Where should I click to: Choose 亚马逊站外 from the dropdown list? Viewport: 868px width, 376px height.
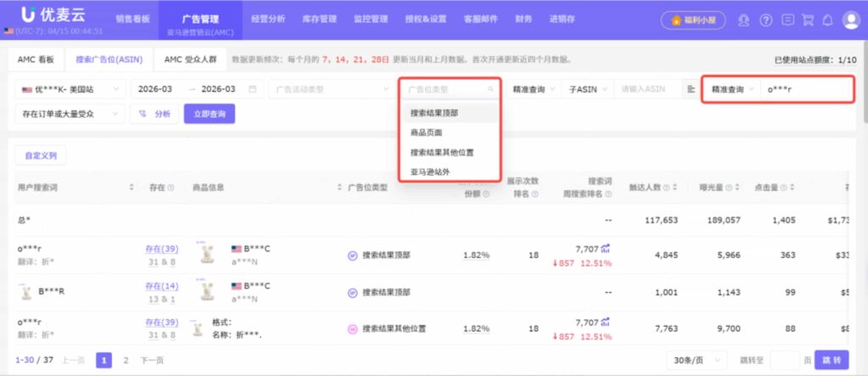(x=449, y=172)
